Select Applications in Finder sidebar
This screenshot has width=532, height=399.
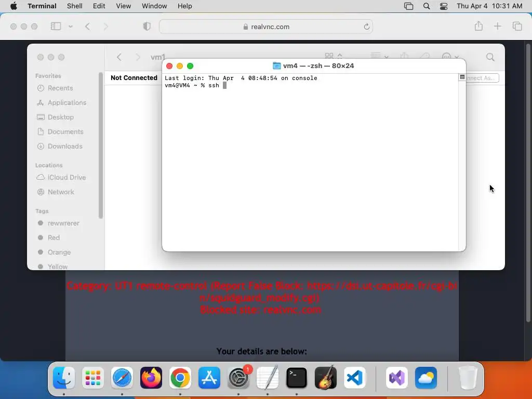coord(66,102)
